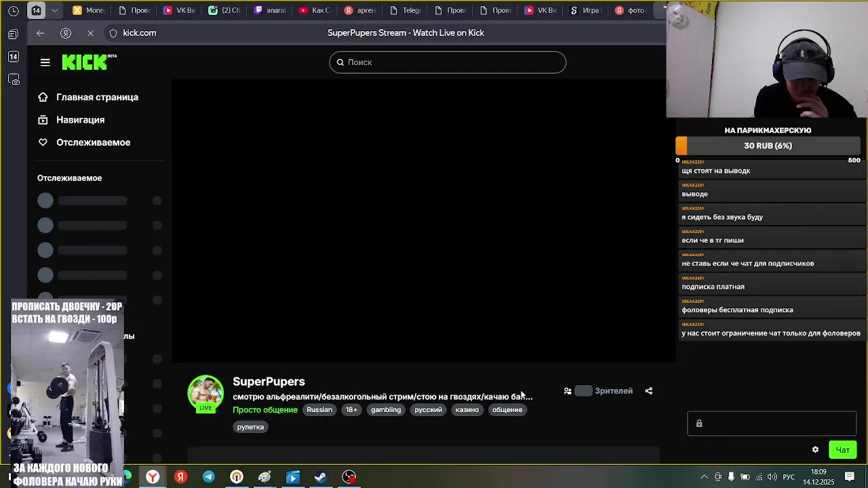Switch to the (2) Ch tab
The height and width of the screenshot is (488, 868).
(x=224, y=10)
